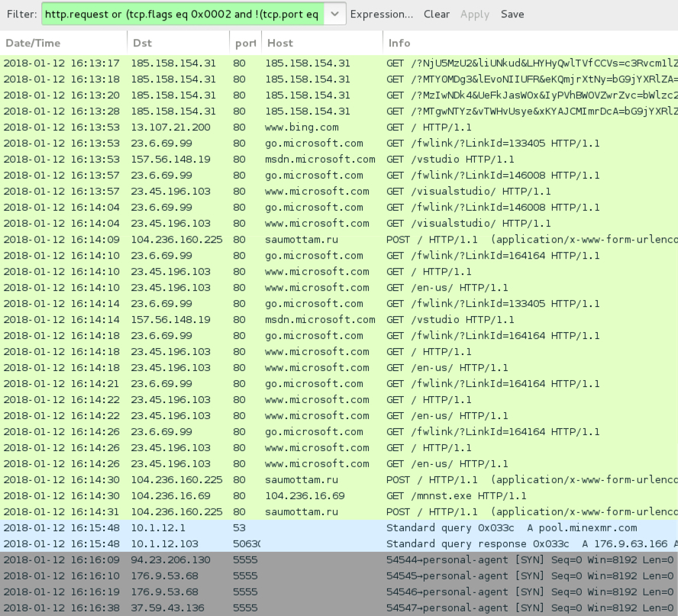This screenshot has width=678, height=616.
Task: Select the 16:14:18 go.microsoft.com LinkId=164164 row
Action: pyautogui.click(x=339, y=335)
